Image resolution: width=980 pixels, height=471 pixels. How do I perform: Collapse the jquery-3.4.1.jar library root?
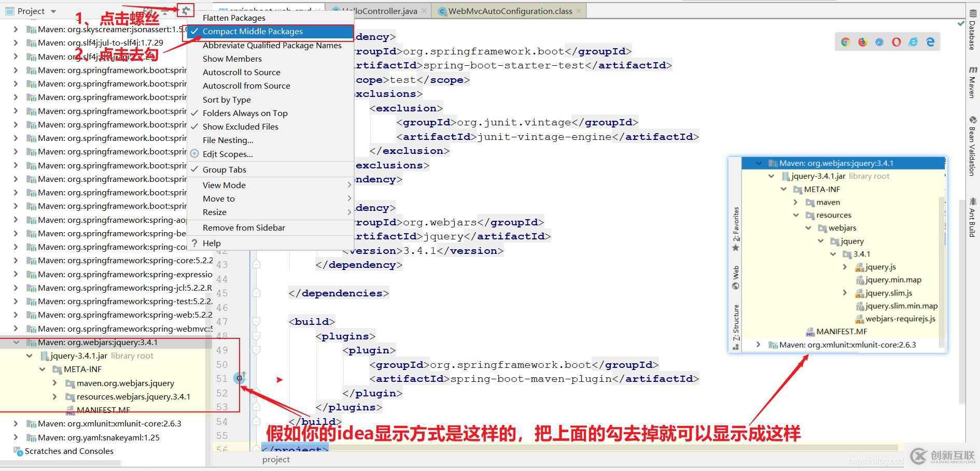pyautogui.click(x=29, y=356)
